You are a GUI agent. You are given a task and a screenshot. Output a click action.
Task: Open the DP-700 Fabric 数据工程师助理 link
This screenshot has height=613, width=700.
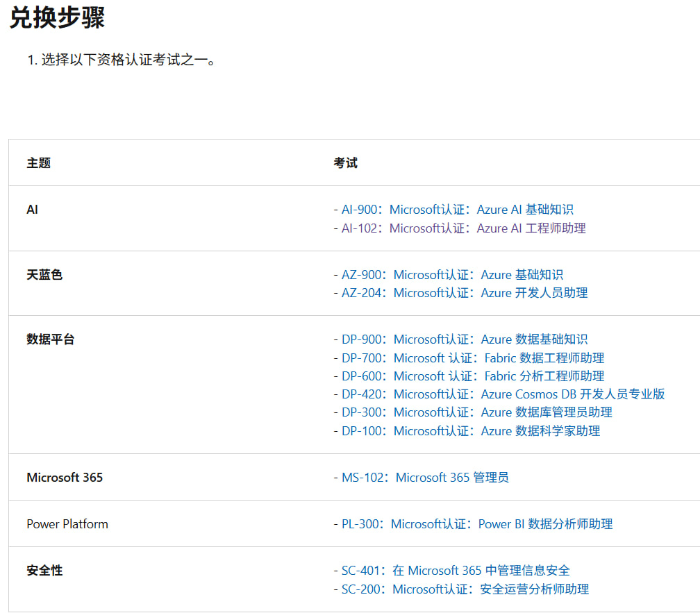tap(472, 358)
